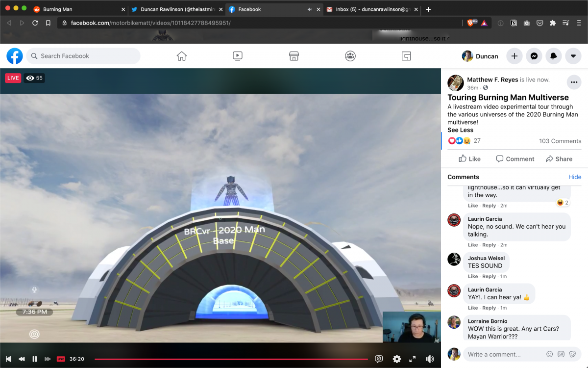Viewport: 588px width, 368px height.
Task: Hide the comments section
Action: click(x=575, y=177)
